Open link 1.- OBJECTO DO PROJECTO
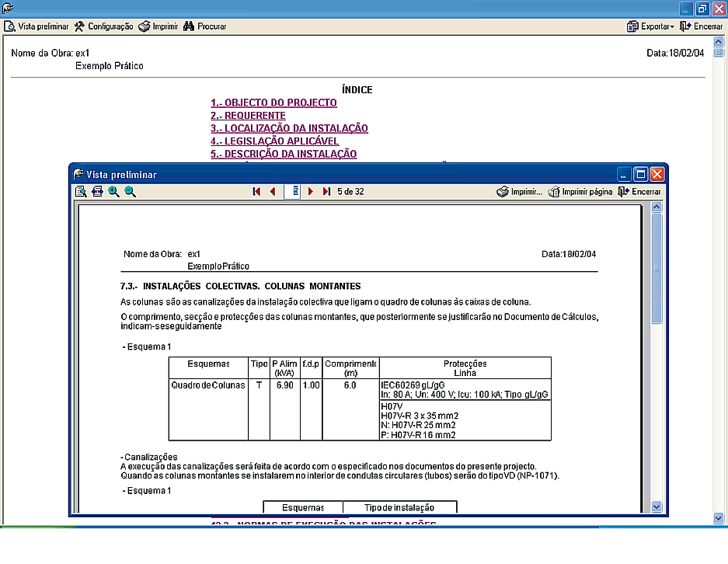This screenshot has height=564, width=728. (274, 103)
